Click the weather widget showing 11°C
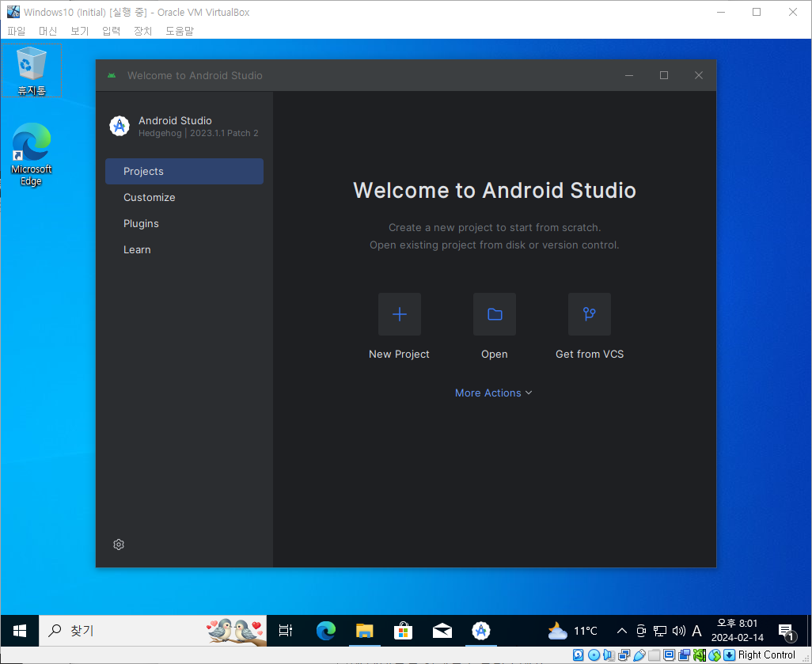Viewport: 812px width, 664px height. 572,630
